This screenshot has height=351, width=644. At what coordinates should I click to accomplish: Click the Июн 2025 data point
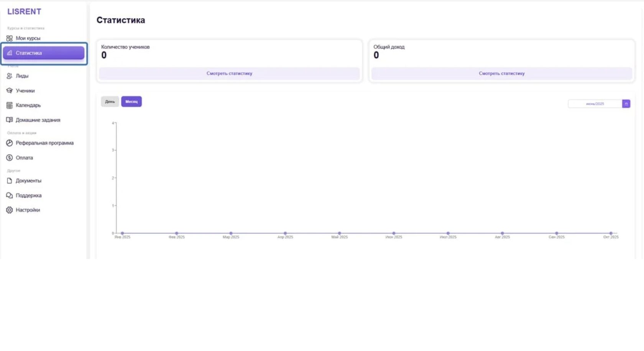394,233
